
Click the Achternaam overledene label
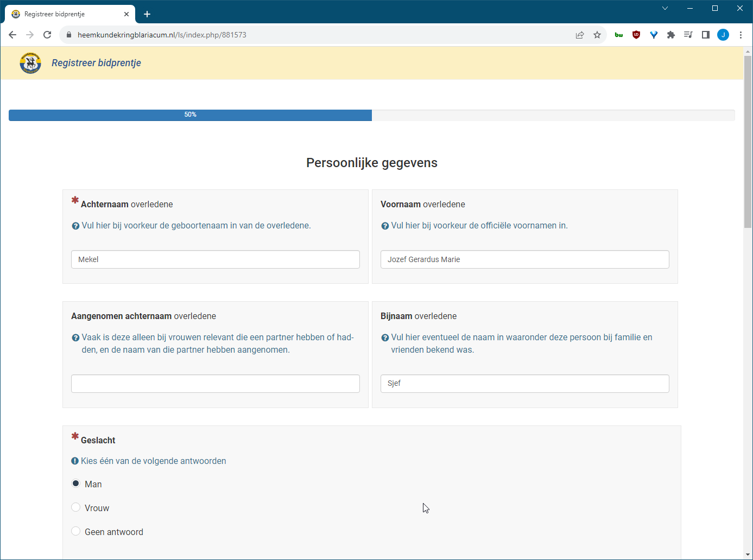coord(127,205)
